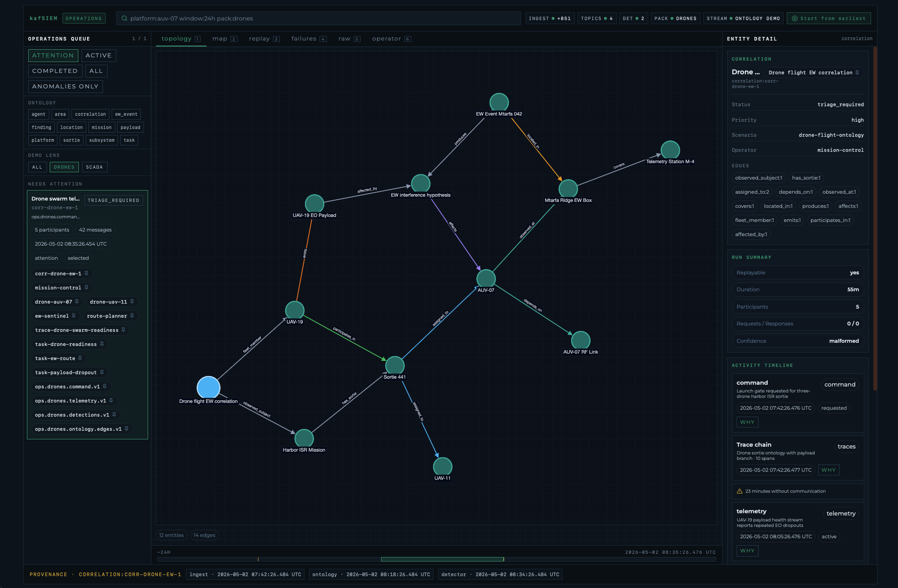Select the Telemetry Station M-4 node

[x=671, y=150]
